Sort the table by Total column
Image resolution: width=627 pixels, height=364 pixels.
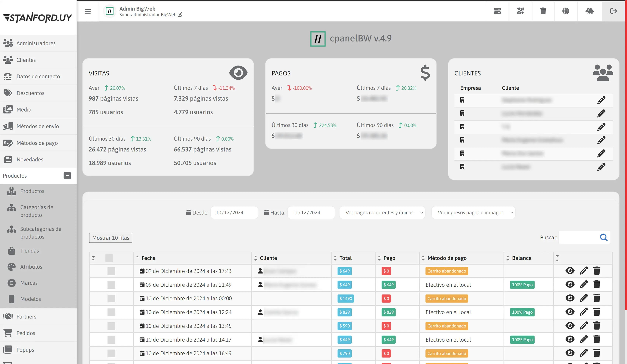[345, 258]
